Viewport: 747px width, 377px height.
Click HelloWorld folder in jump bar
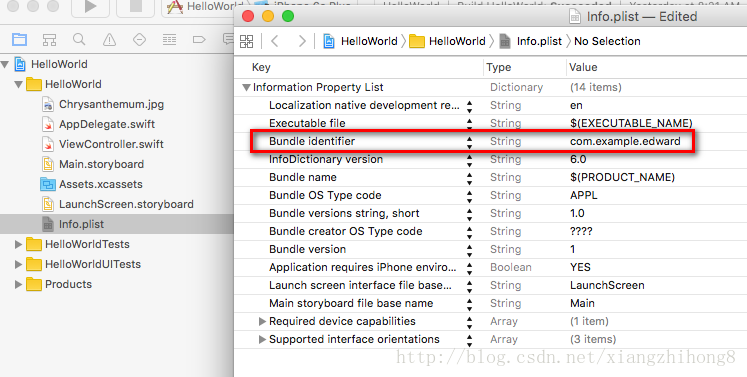pos(447,41)
